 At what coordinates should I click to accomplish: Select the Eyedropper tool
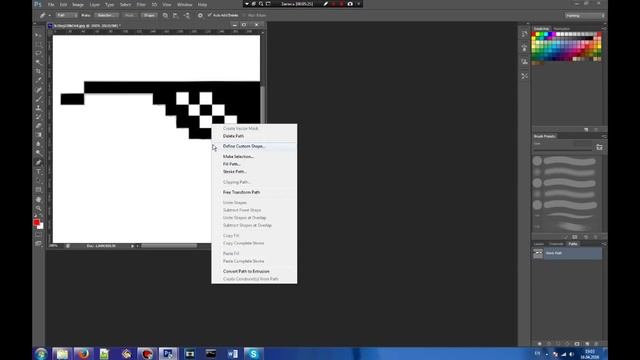tap(38, 80)
